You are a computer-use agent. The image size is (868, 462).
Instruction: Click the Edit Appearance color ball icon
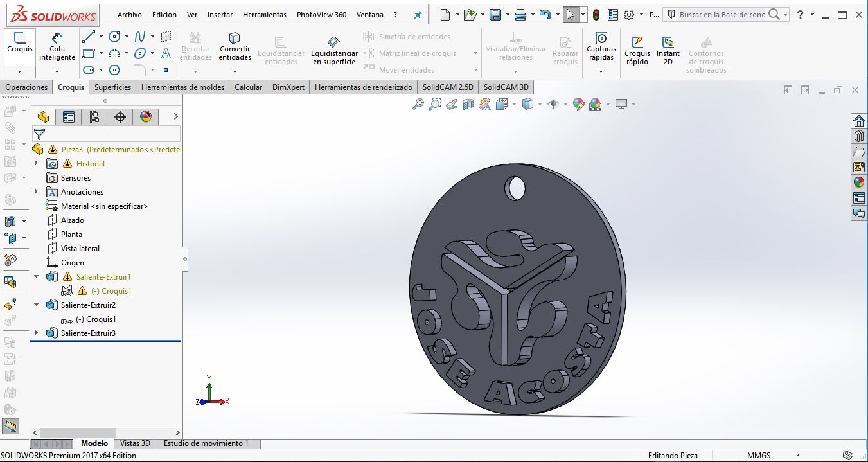pyautogui.click(x=578, y=103)
